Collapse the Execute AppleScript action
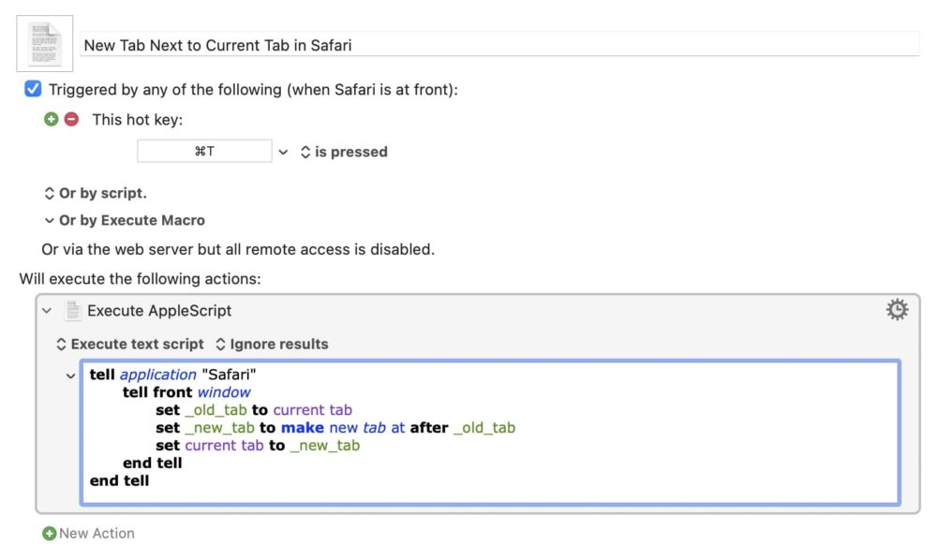This screenshot has height=560, width=937. 47,311
